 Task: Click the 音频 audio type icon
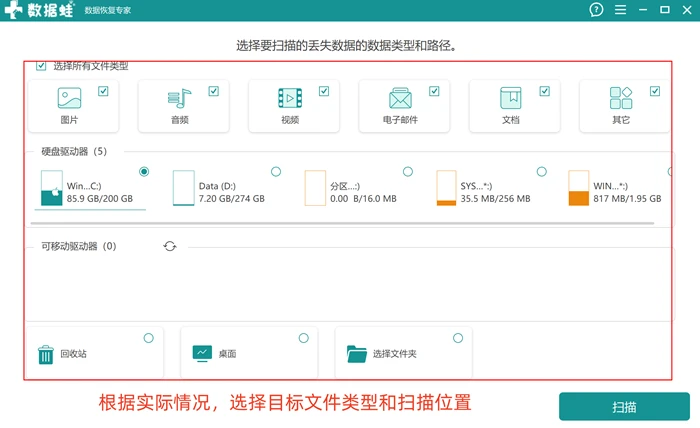pos(179,98)
